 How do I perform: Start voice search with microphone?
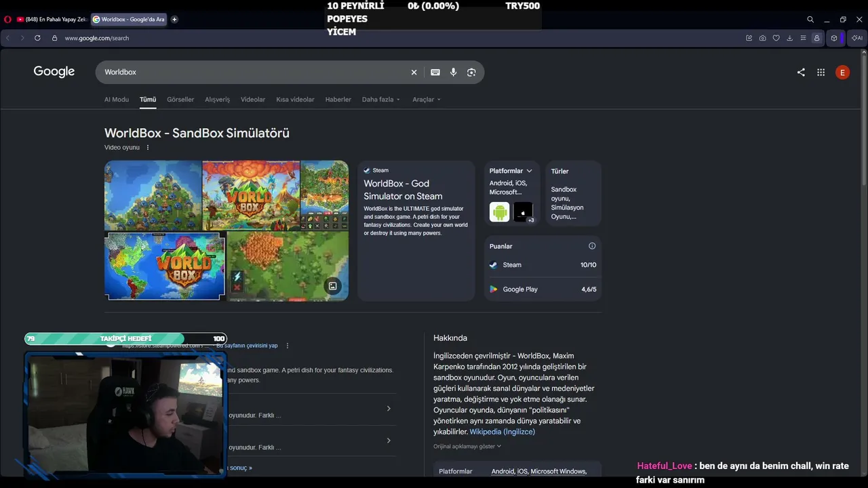[x=453, y=73]
